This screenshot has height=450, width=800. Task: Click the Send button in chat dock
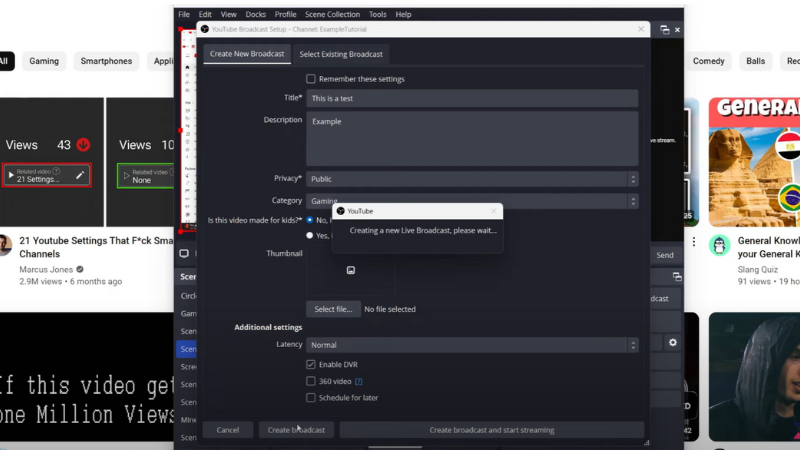[x=665, y=255]
